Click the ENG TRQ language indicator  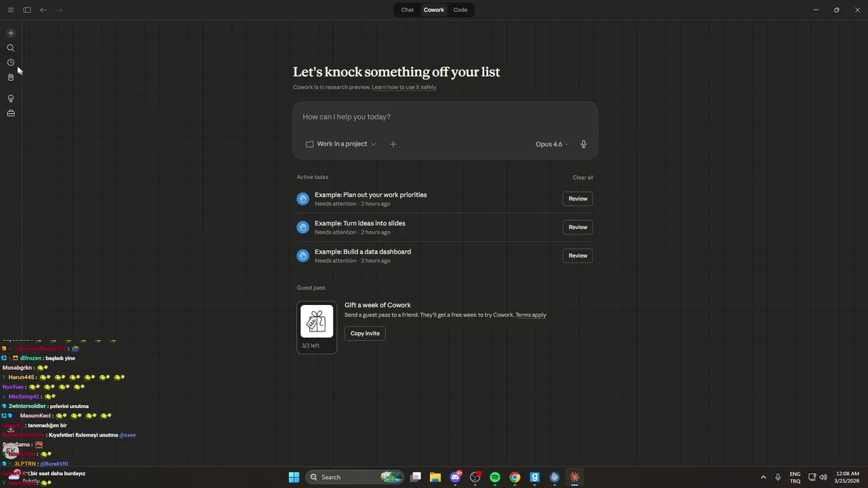tap(795, 477)
